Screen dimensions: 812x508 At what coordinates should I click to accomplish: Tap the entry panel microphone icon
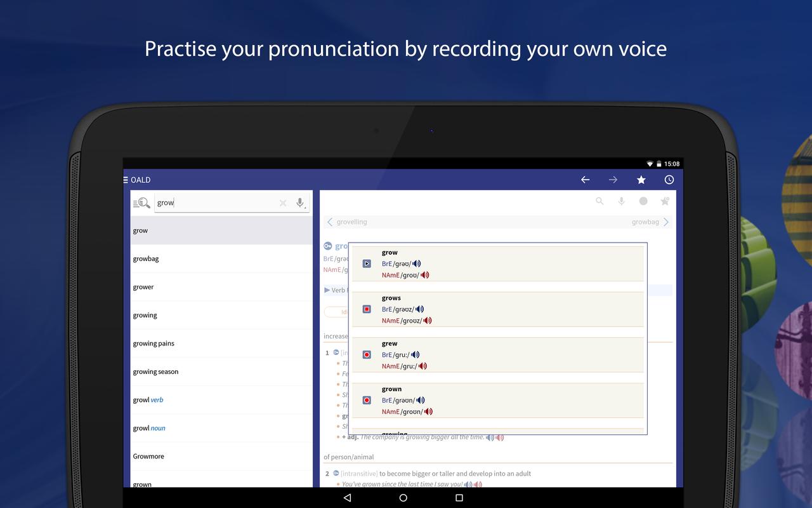click(622, 201)
